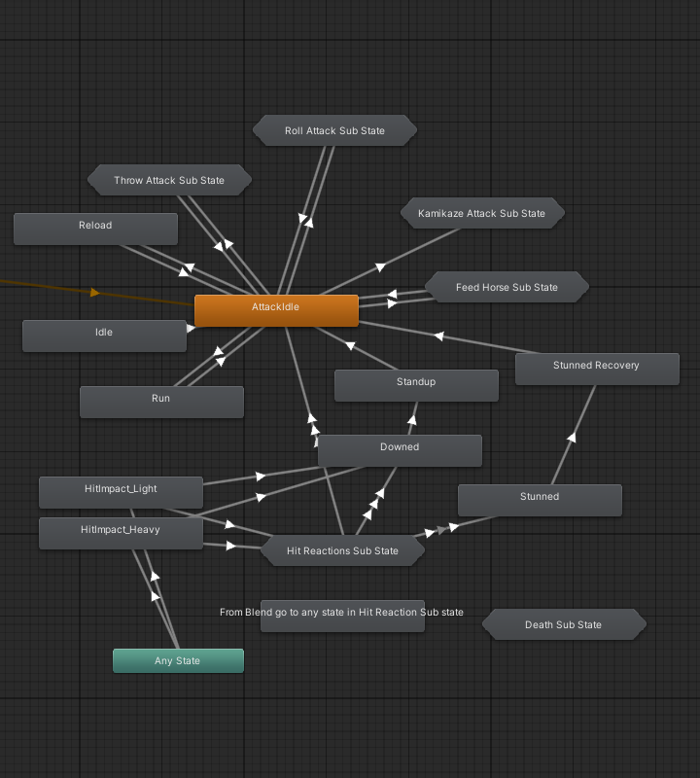Pick the Stunned state node
This screenshot has height=778, width=700.
coord(540,500)
